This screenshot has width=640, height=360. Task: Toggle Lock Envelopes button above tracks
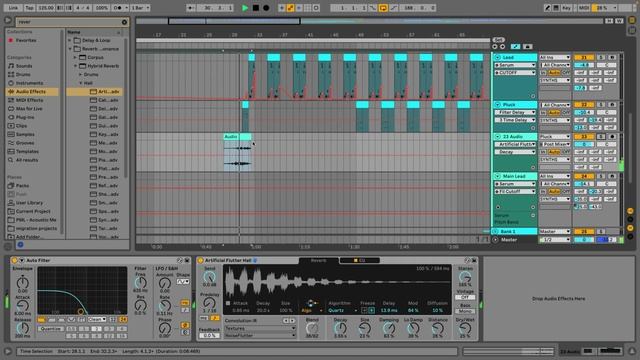click(x=528, y=47)
